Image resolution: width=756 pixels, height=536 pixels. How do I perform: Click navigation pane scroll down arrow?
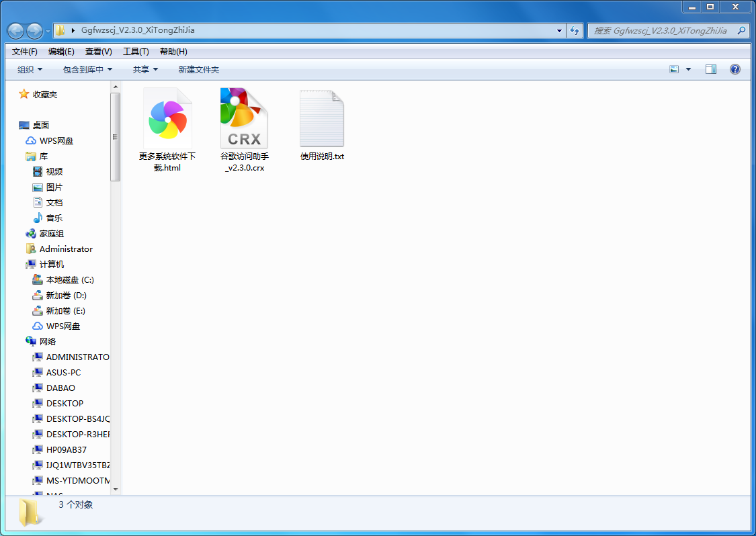coord(115,489)
